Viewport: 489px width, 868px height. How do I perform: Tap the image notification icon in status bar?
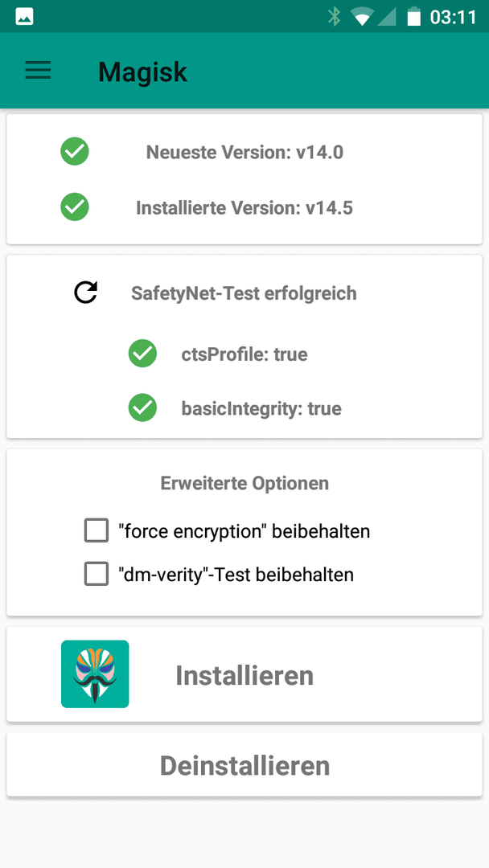[x=24, y=17]
